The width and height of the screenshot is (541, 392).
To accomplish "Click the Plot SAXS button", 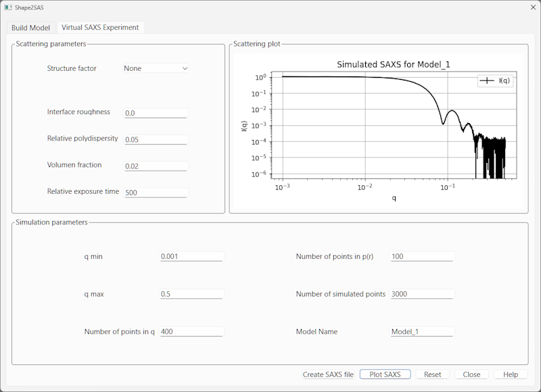I will click(385, 374).
